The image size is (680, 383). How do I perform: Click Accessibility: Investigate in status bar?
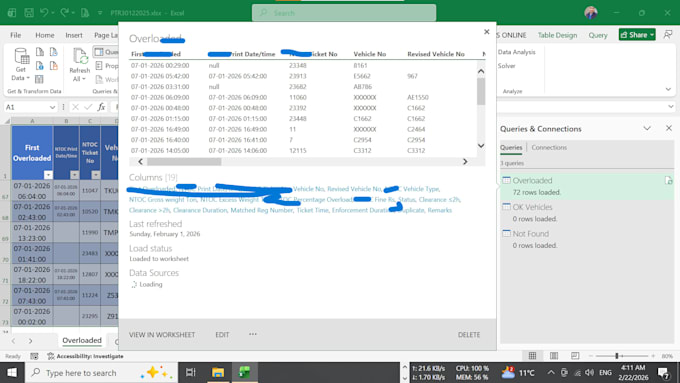pyautogui.click(x=85, y=356)
